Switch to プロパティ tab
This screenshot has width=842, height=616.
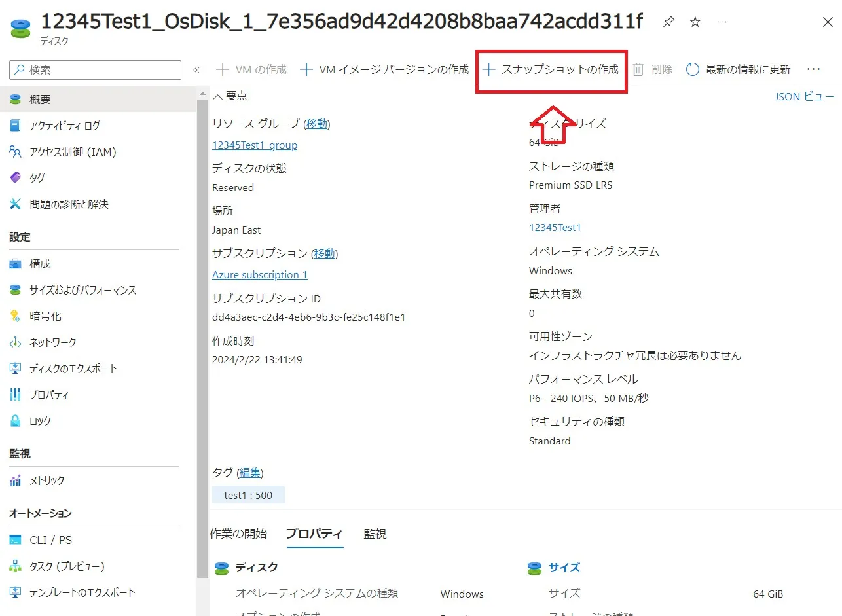(x=314, y=534)
